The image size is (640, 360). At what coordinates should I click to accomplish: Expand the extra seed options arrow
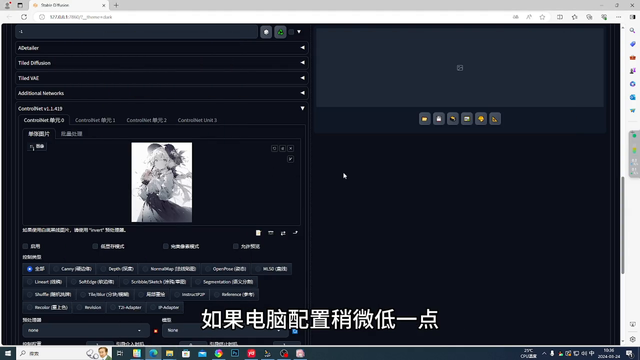click(299, 32)
